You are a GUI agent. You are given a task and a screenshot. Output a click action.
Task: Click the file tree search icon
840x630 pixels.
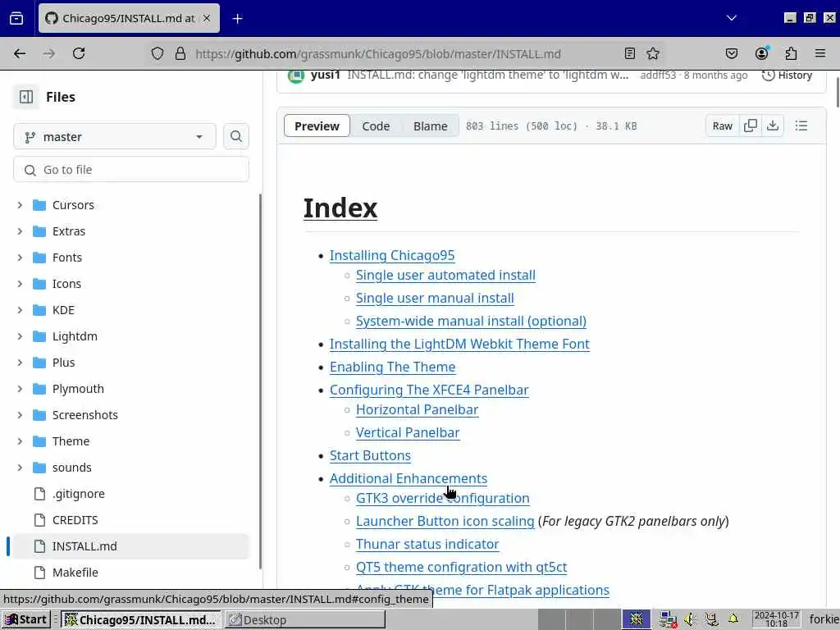(235, 137)
